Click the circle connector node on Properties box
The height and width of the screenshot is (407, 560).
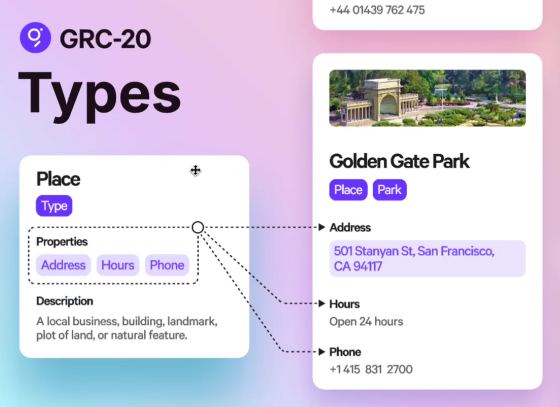click(198, 227)
